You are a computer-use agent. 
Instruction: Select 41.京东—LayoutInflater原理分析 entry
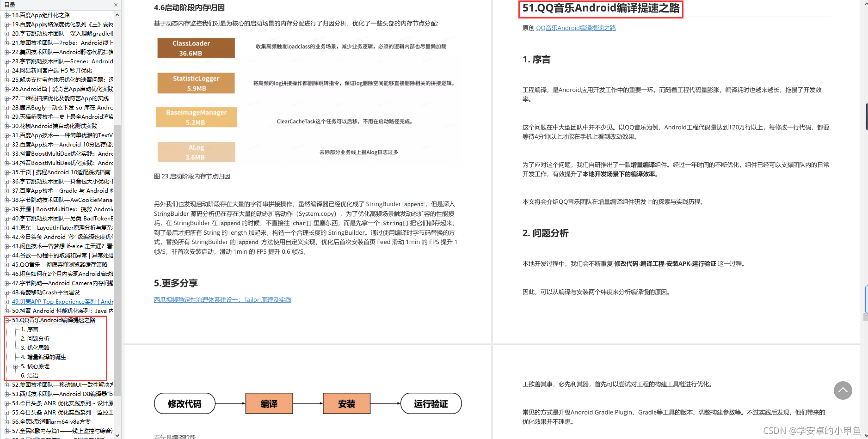(x=62, y=228)
